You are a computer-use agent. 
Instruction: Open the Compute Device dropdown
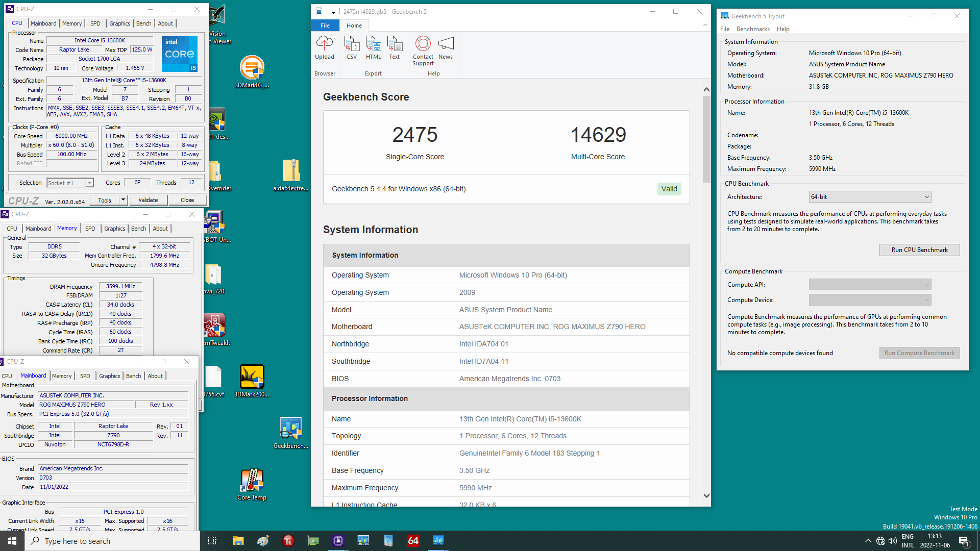coord(870,300)
